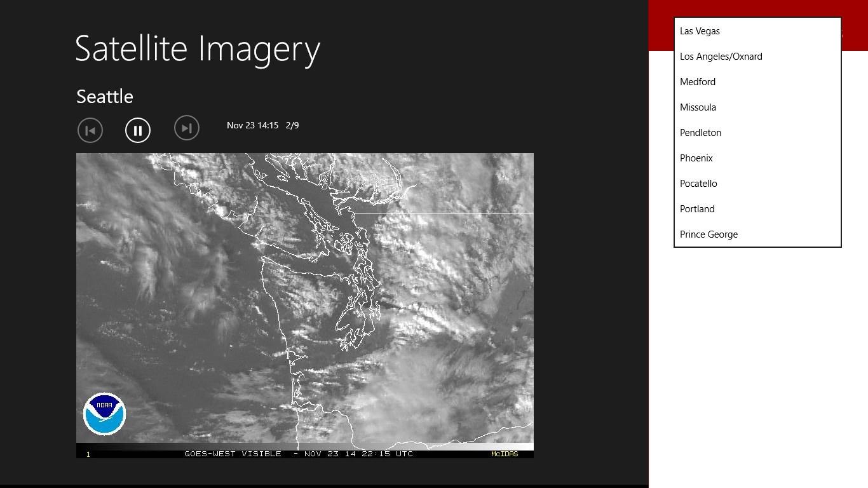Select Phoenix in the city dropdown

coord(696,158)
